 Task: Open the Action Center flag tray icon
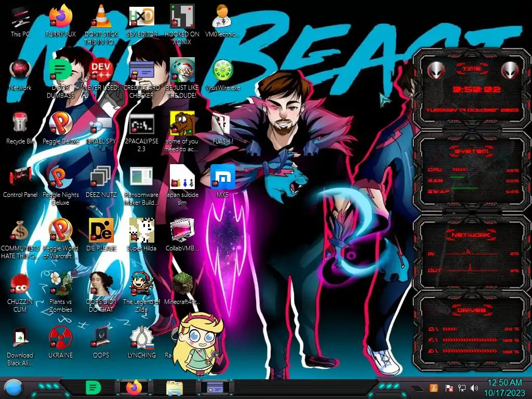pyautogui.click(x=449, y=388)
